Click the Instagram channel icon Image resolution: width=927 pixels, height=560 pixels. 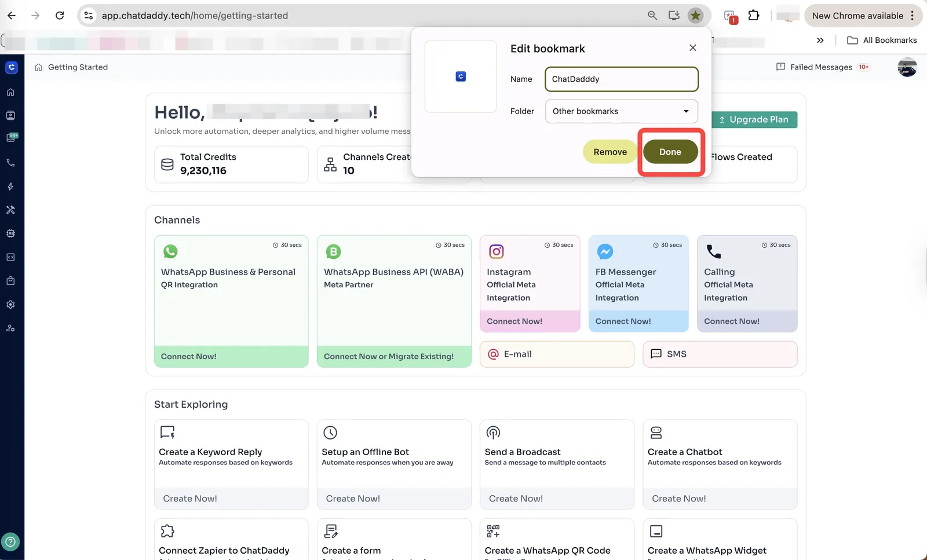[497, 252]
